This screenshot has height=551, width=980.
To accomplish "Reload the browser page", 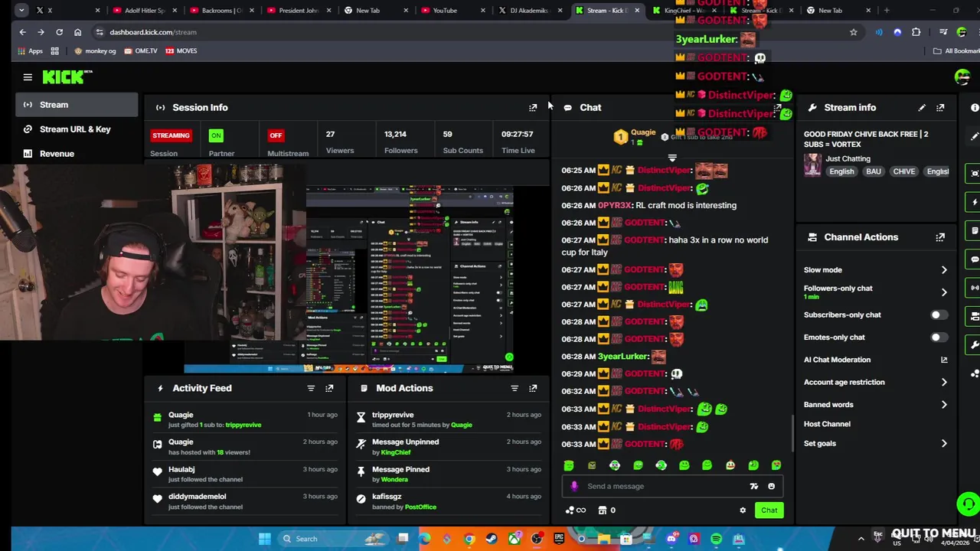I will (59, 32).
